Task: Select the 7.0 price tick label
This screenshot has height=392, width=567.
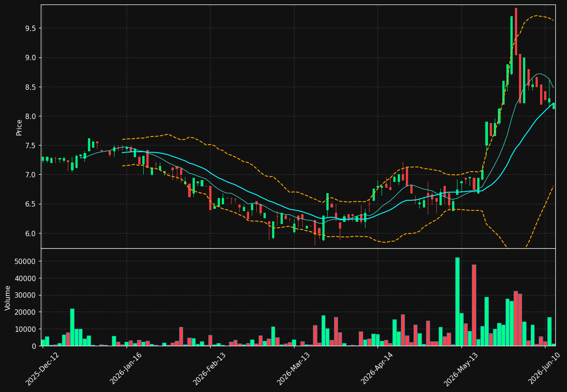Action: pyautogui.click(x=31, y=175)
